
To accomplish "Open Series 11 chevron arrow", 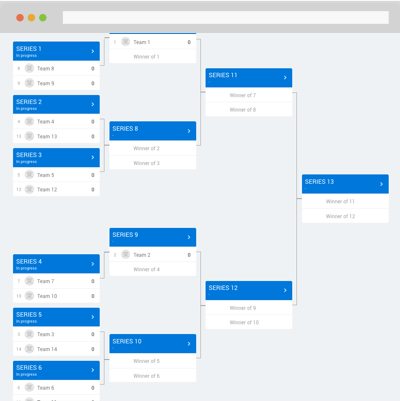I will [x=285, y=78].
